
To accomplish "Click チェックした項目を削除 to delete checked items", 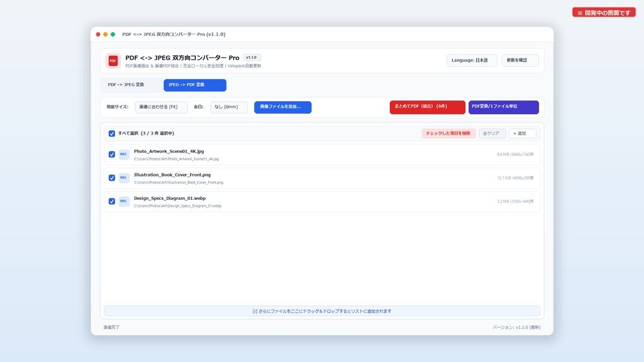I will [448, 133].
